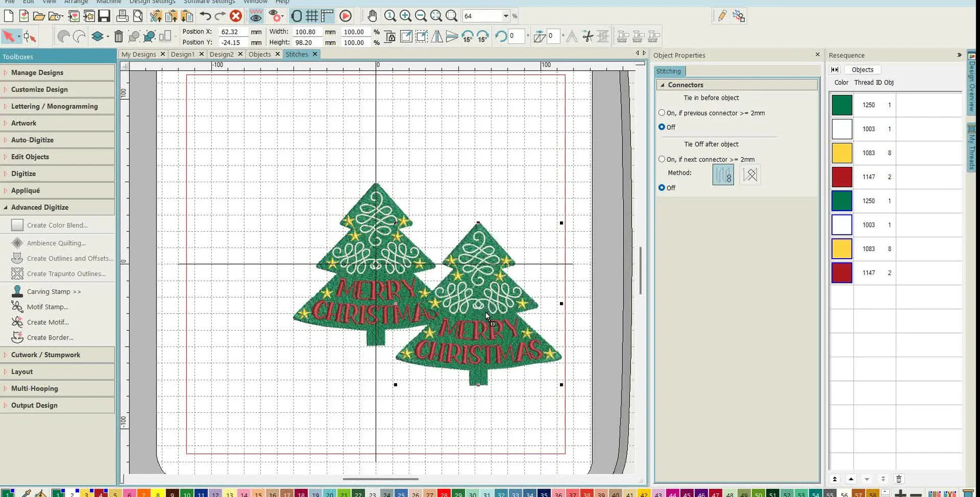
Task: Click Create Color Blend...
Action: click(x=57, y=225)
